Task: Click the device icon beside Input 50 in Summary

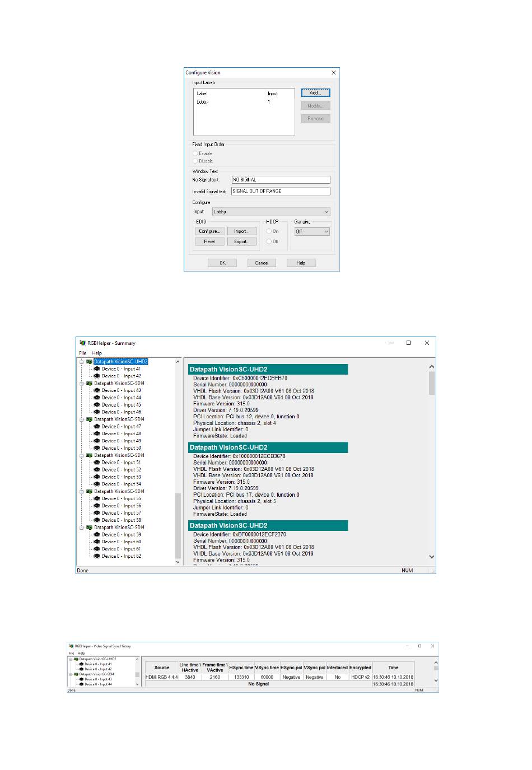Action: pos(97,448)
